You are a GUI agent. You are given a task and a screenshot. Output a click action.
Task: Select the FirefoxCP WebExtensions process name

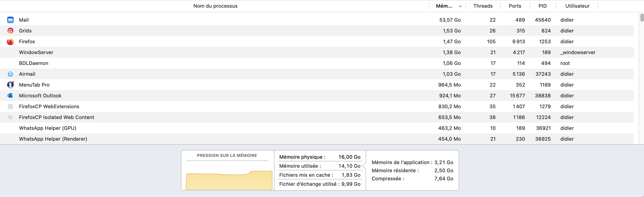click(49, 106)
